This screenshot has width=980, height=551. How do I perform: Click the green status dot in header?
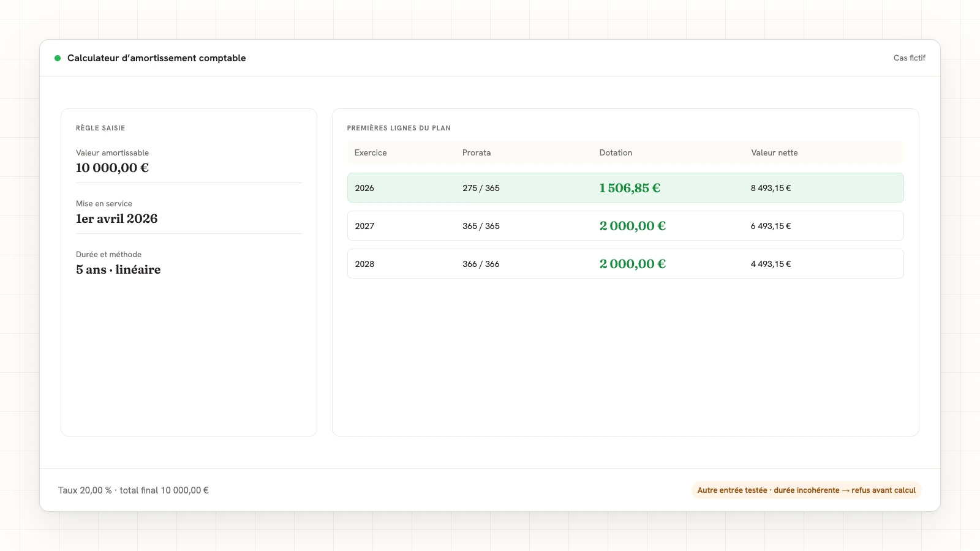pyautogui.click(x=58, y=58)
